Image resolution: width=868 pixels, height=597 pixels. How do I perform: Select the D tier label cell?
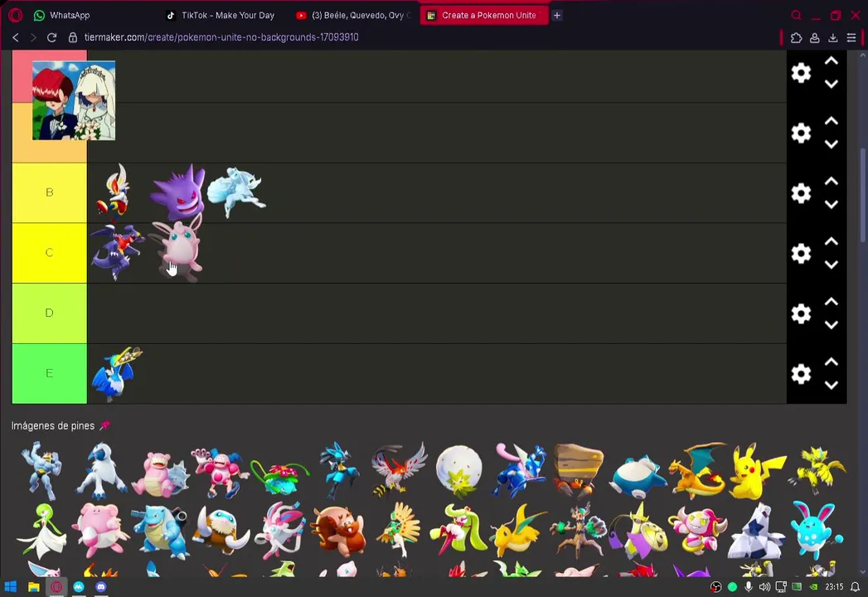pos(49,313)
